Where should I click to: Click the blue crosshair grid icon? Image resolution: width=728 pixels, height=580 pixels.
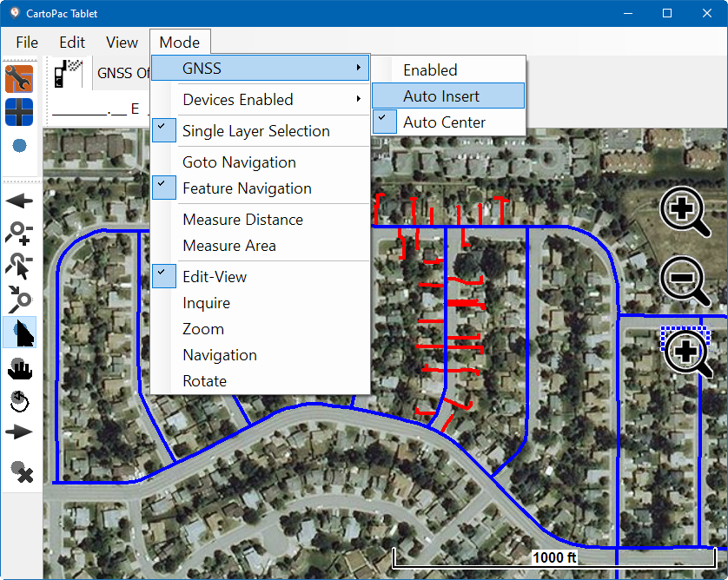[x=19, y=112]
